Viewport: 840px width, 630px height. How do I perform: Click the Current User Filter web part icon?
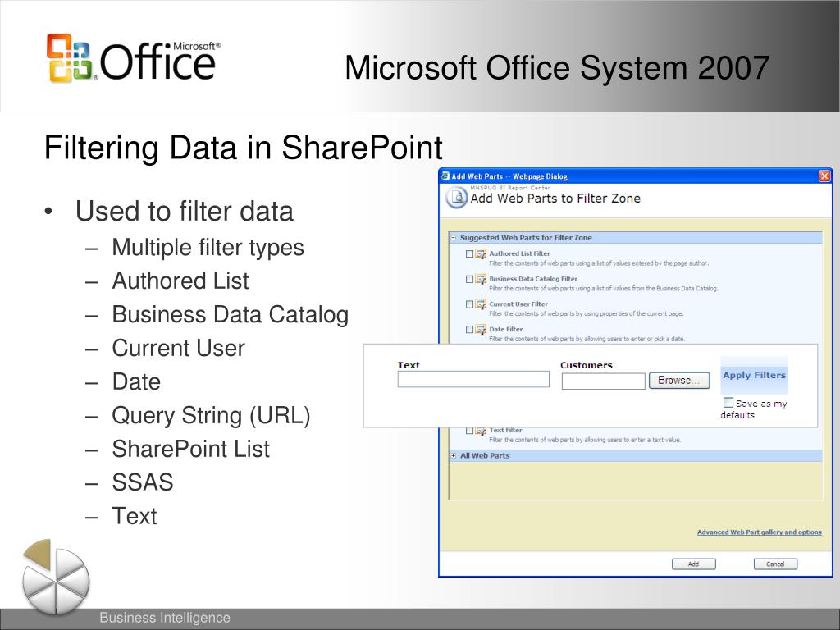pyautogui.click(x=481, y=304)
